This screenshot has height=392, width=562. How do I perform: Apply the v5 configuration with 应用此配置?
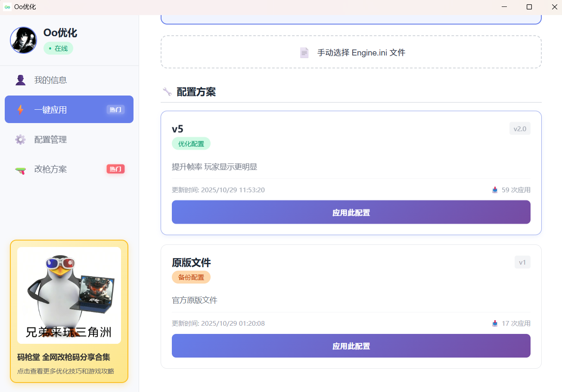(351, 212)
